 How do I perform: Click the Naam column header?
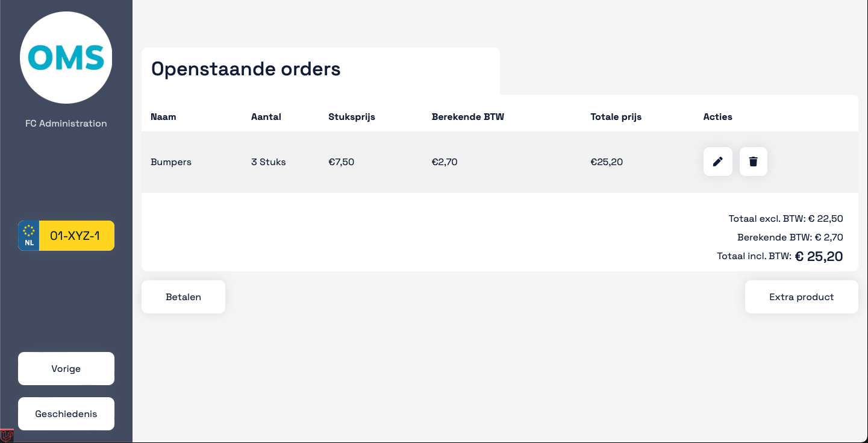pyautogui.click(x=163, y=117)
